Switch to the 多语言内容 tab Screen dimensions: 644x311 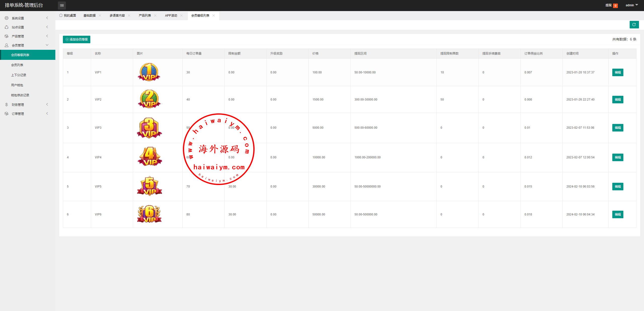[x=117, y=16]
